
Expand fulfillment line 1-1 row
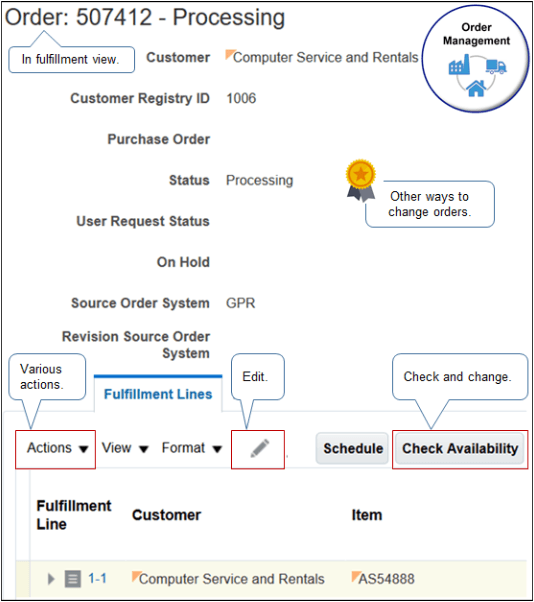point(51,579)
